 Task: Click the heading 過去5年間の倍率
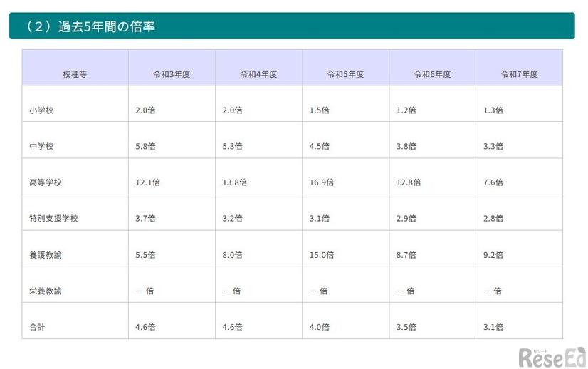coord(107,26)
